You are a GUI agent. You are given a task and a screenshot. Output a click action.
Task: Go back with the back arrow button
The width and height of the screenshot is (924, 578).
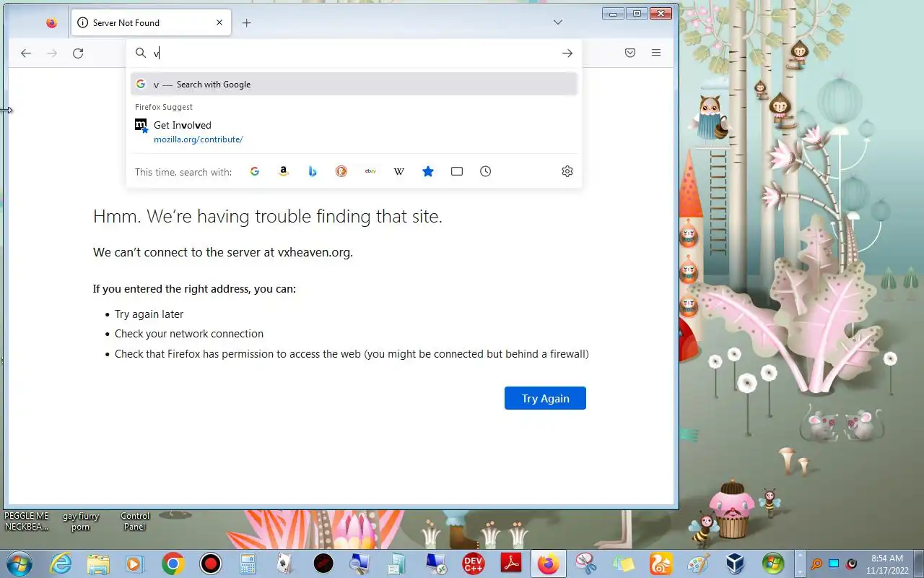pos(26,53)
